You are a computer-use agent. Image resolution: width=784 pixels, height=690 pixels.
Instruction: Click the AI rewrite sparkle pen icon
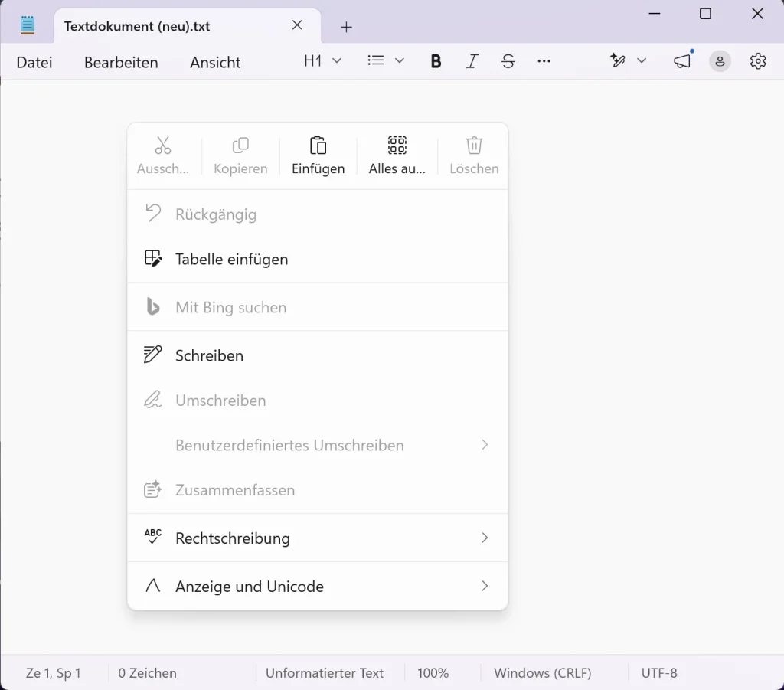618,61
